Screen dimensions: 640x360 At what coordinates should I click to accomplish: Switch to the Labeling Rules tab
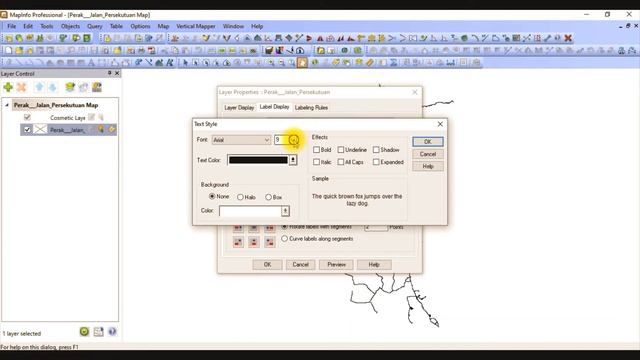click(311, 108)
